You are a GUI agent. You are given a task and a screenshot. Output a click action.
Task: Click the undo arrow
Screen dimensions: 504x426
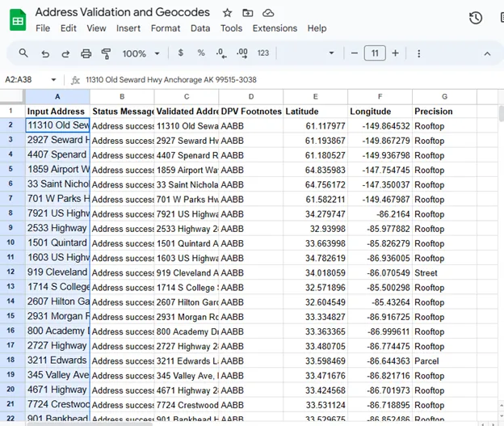45,53
